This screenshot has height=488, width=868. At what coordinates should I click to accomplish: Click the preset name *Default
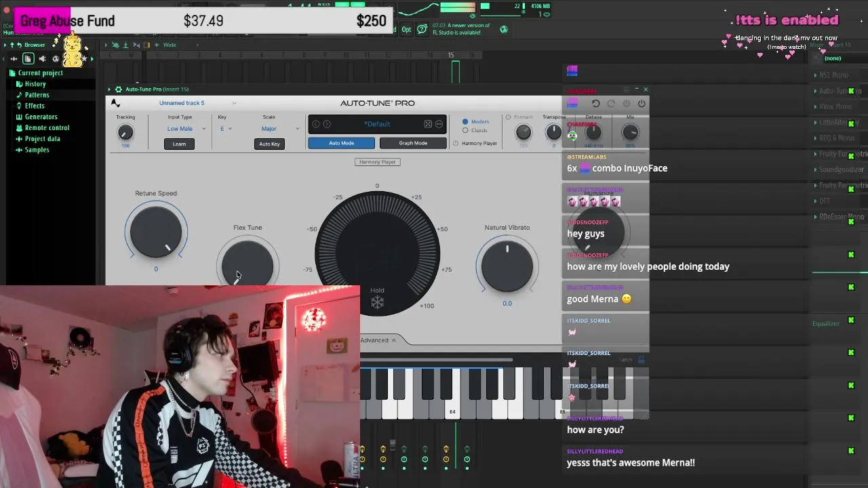(377, 124)
